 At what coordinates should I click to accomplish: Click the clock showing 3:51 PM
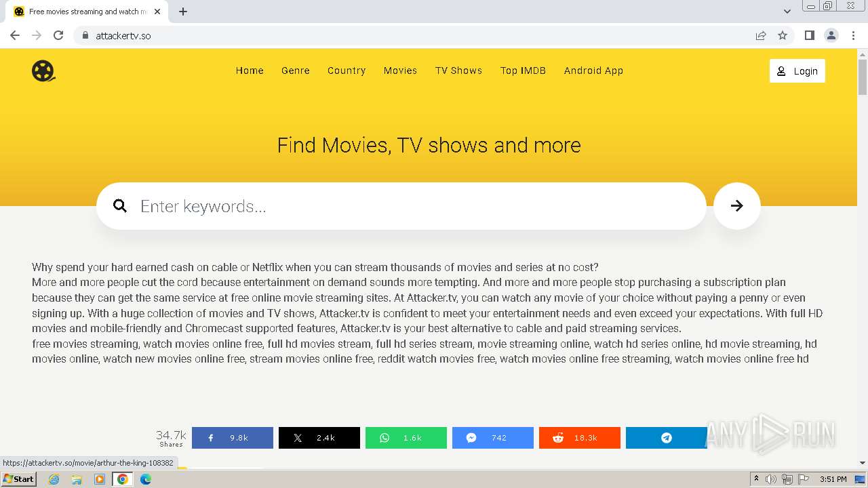833,479
